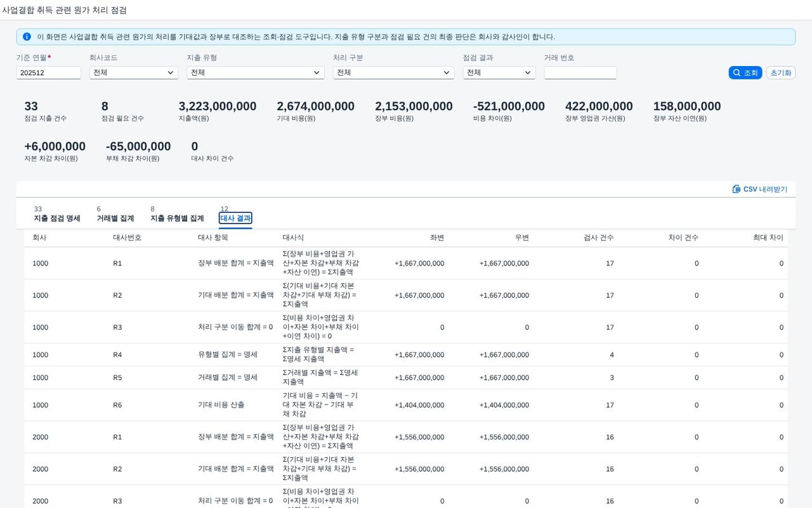
Task: Click the 차이 건수 column header
Action: pyautogui.click(x=683, y=237)
